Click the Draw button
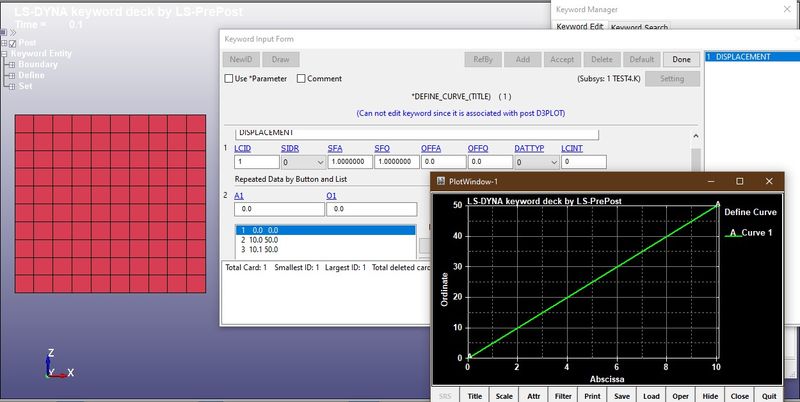This screenshot has height=402, width=800. 281,59
